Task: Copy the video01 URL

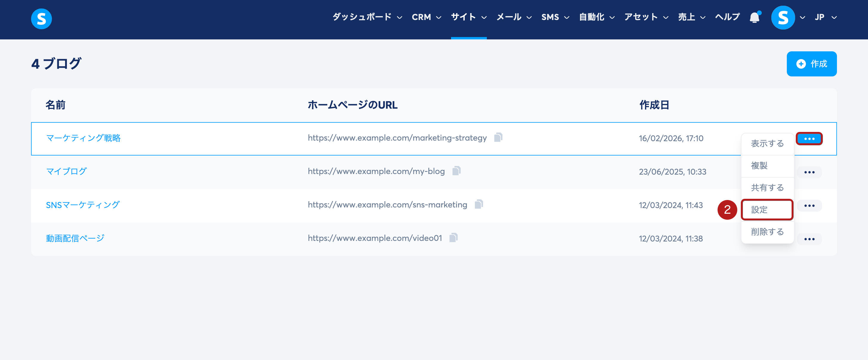Action: click(x=453, y=238)
